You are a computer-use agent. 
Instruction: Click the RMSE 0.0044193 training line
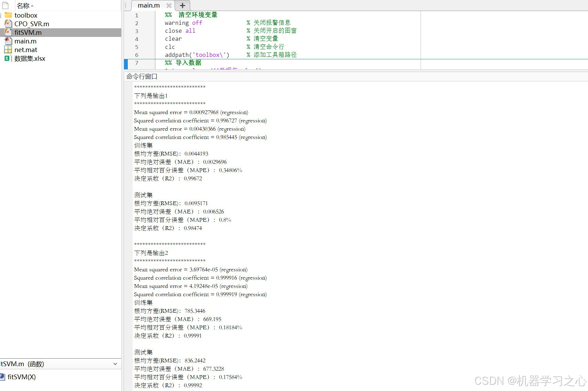coord(171,153)
